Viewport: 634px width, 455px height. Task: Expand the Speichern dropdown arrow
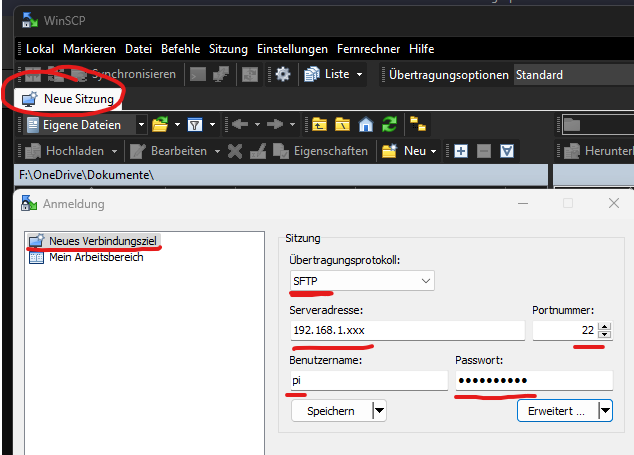tap(379, 411)
